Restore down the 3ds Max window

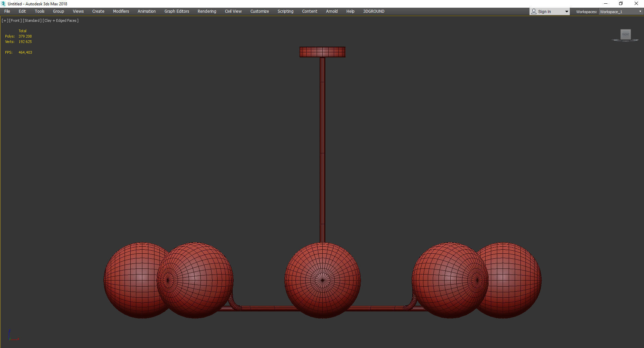(621, 4)
